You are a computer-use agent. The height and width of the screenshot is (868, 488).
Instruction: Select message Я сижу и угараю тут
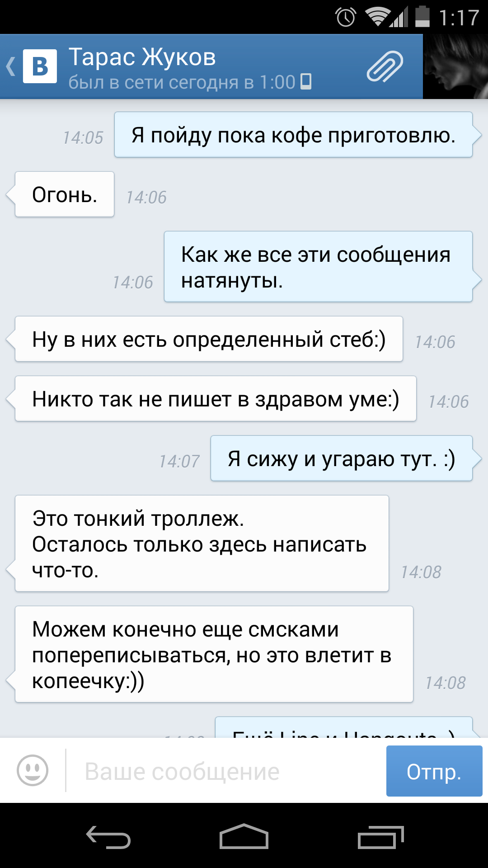click(342, 458)
